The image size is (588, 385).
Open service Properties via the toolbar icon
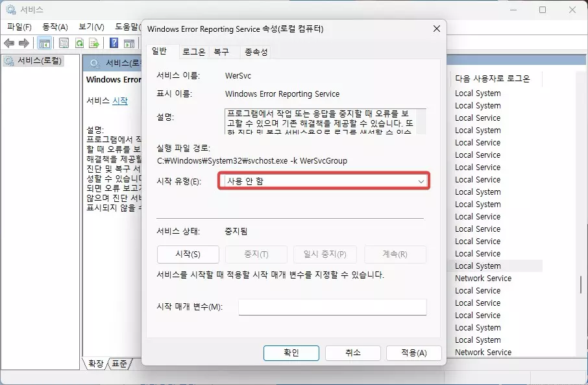64,43
